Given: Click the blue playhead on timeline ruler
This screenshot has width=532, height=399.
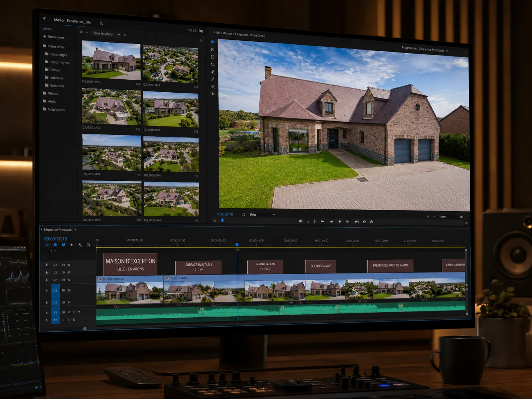Looking at the screenshot, I should (x=237, y=245).
